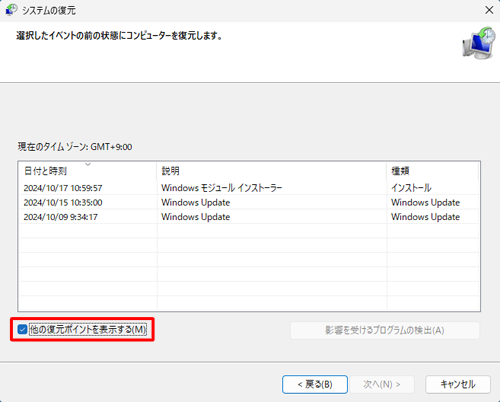
Task: Select restore point 2024/10/15 10:35:00
Action: pyautogui.click(x=249, y=202)
